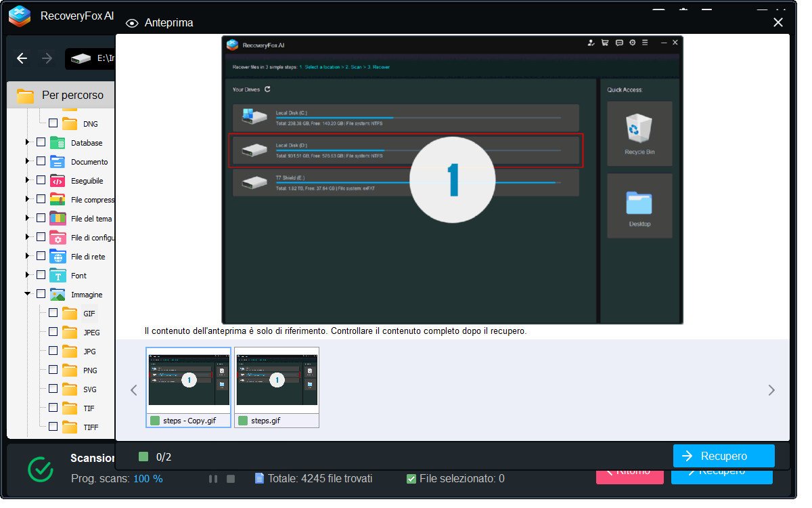Click the Recupero button in preview panel
Viewport: 812px width, 508px height.
coord(723,456)
